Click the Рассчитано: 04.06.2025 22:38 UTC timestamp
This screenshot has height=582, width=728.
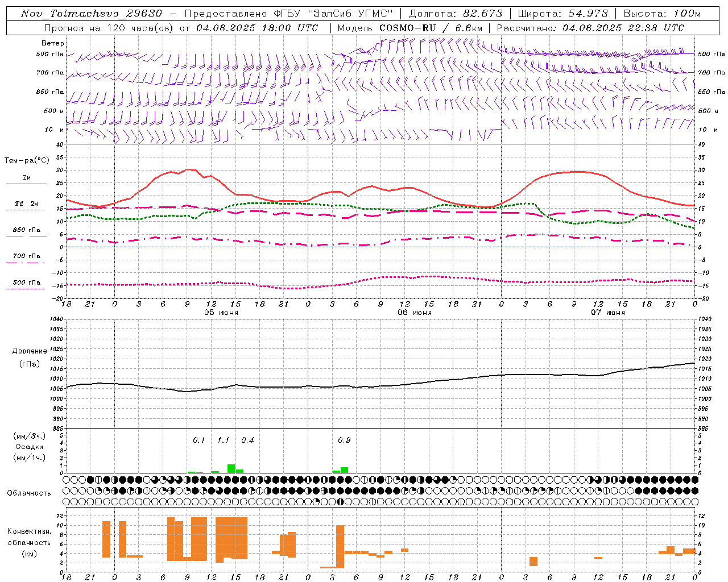pos(590,28)
